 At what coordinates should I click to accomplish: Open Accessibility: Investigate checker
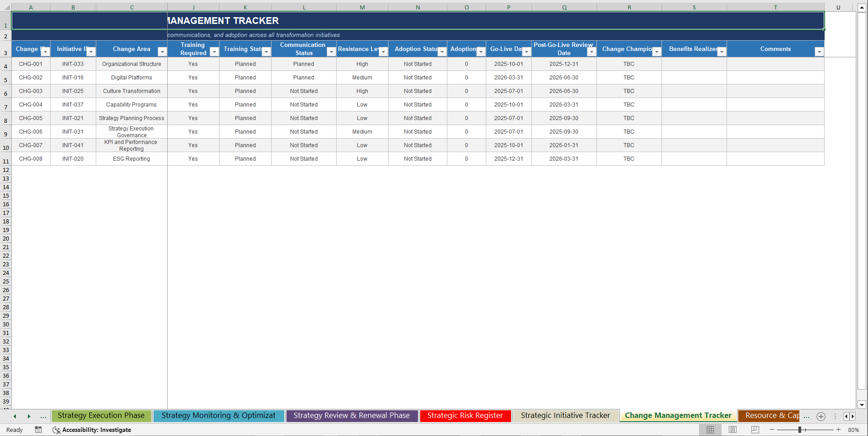pos(92,430)
